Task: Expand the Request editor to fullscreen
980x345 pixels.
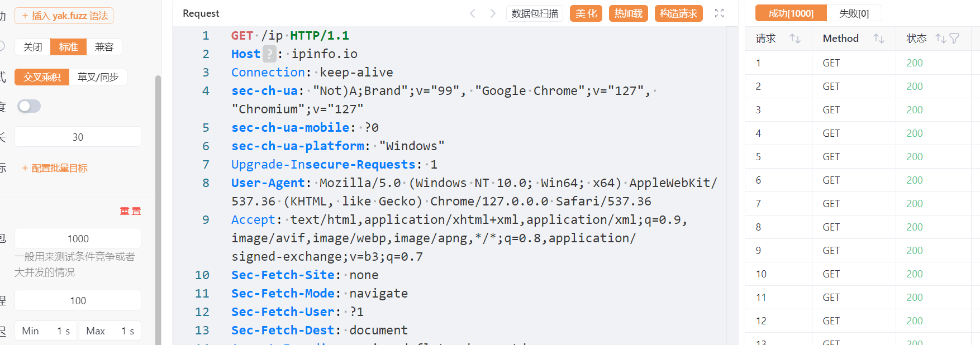Action: [719, 13]
